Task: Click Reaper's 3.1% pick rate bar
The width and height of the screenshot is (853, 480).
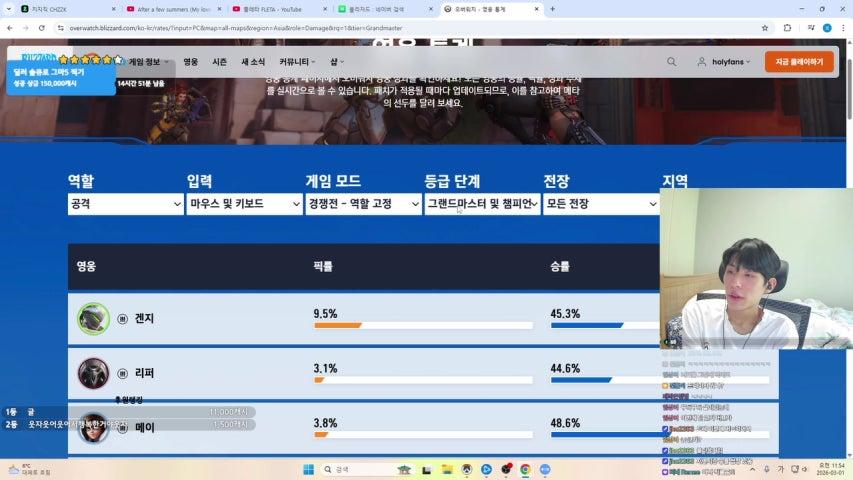Action: pyautogui.click(x=423, y=380)
